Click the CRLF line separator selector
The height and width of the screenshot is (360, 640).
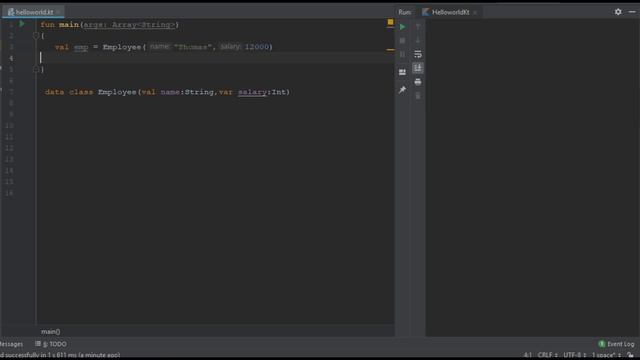tap(547, 355)
